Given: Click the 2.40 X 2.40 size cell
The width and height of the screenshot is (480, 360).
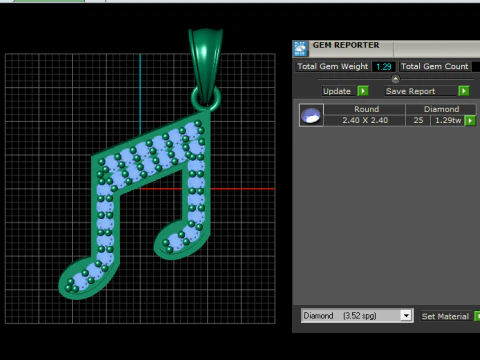Looking at the screenshot, I should 365,120.
